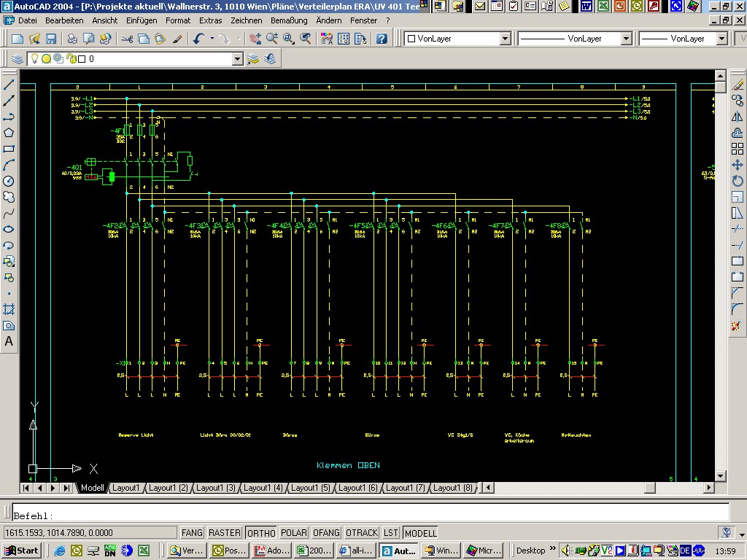Open the Datei menu
Image resolution: width=747 pixels, height=560 pixels.
pyautogui.click(x=28, y=20)
